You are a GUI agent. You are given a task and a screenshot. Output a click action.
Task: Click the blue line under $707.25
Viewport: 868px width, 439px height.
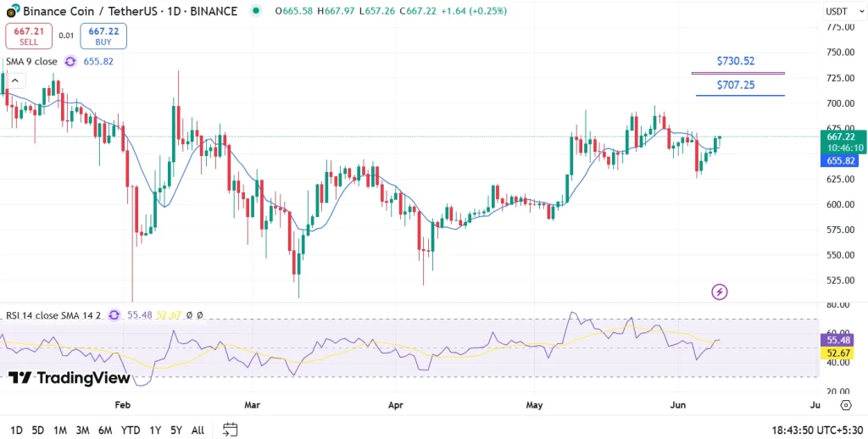pyautogui.click(x=740, y=96)
